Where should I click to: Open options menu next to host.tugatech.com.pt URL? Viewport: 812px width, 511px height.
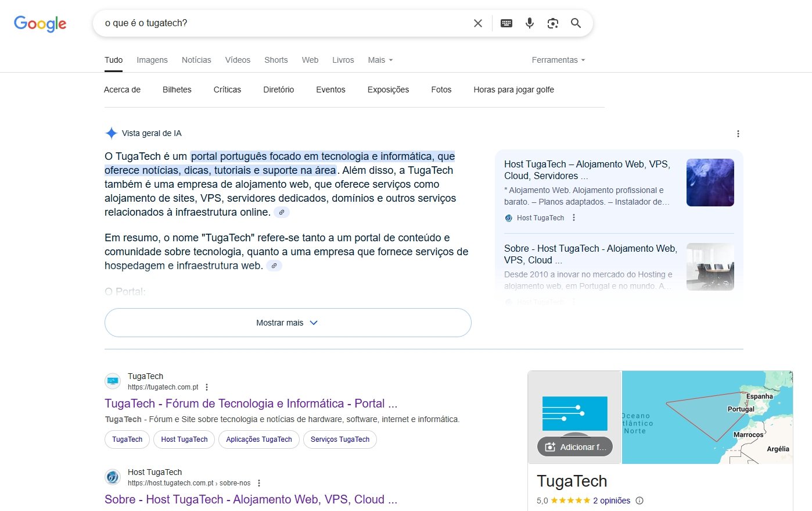point(259,483)
